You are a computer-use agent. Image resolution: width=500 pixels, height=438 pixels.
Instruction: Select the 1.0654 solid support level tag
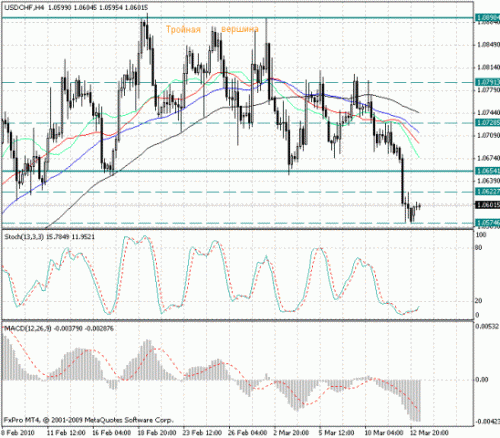pyautogui.click(x=487, y=171)
